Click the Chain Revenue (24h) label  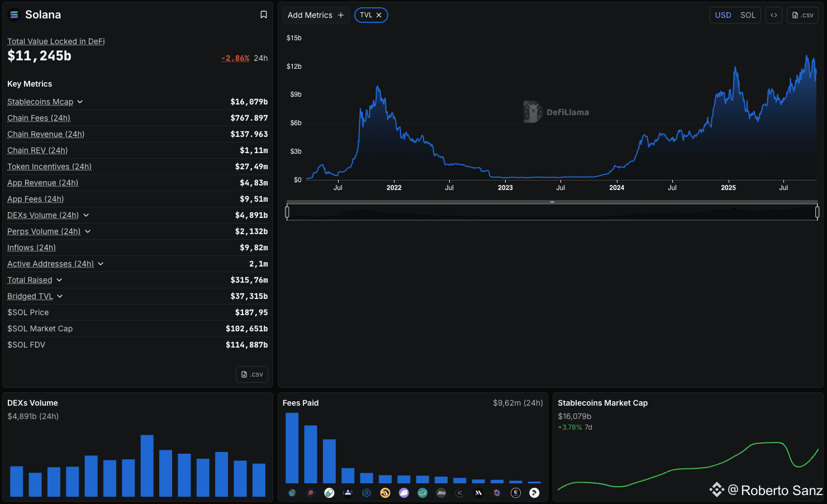(46, 134)
